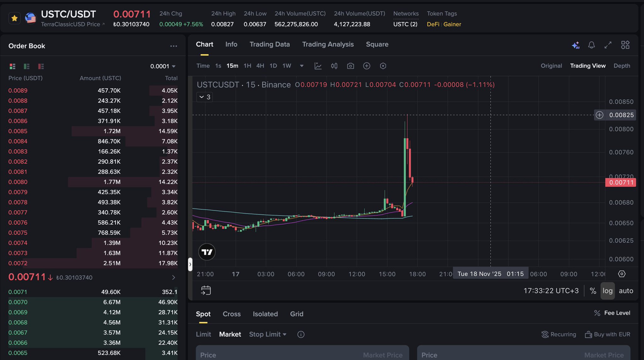644x360 pixels.
Task: Expand the Stop Limit order type dropdown
Action: tap(268, 334)
